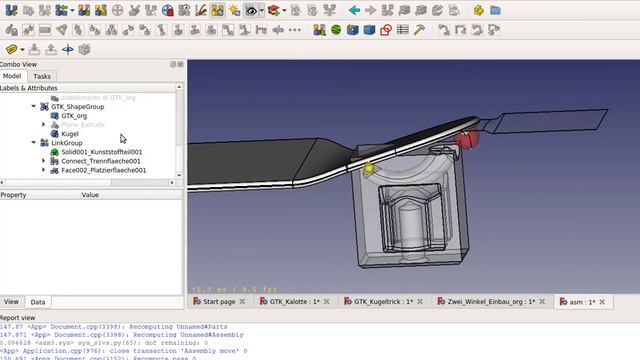Collapse the LinkGroup tree node
Viewport: 640px width, 360px height.
click(33, 142)
